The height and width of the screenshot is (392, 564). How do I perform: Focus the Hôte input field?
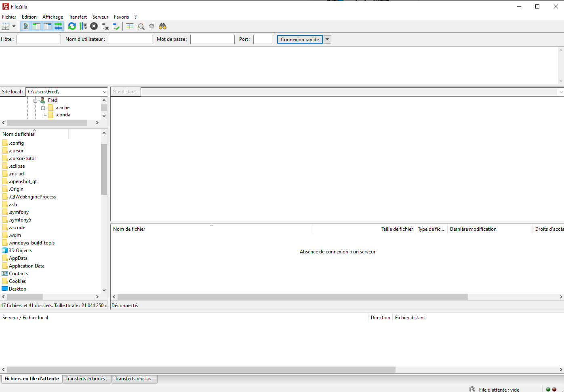click(39, 39)
